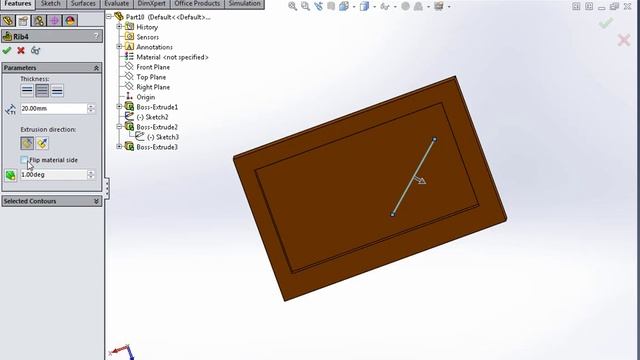Image resolution: width=640 pixels, height=360 pixels.
Task: Expand the Annotations folder node
Action: click(119, 47)
